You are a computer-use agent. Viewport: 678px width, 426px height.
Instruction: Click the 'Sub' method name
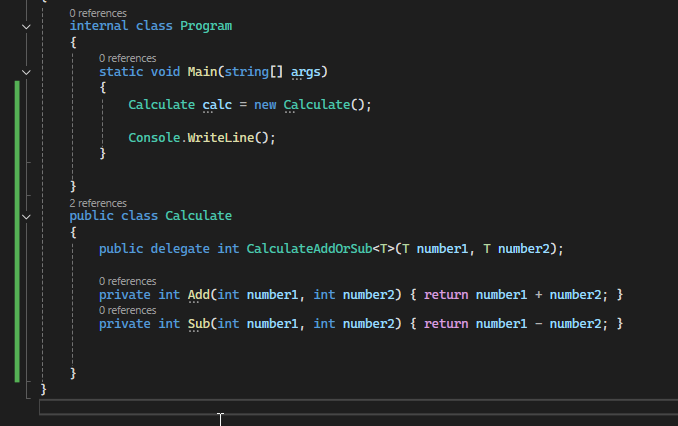coord(199,324)
